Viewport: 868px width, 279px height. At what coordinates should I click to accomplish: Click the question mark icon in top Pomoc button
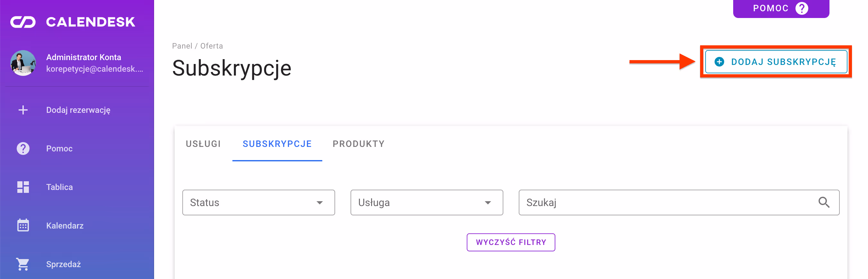(802, 8)
